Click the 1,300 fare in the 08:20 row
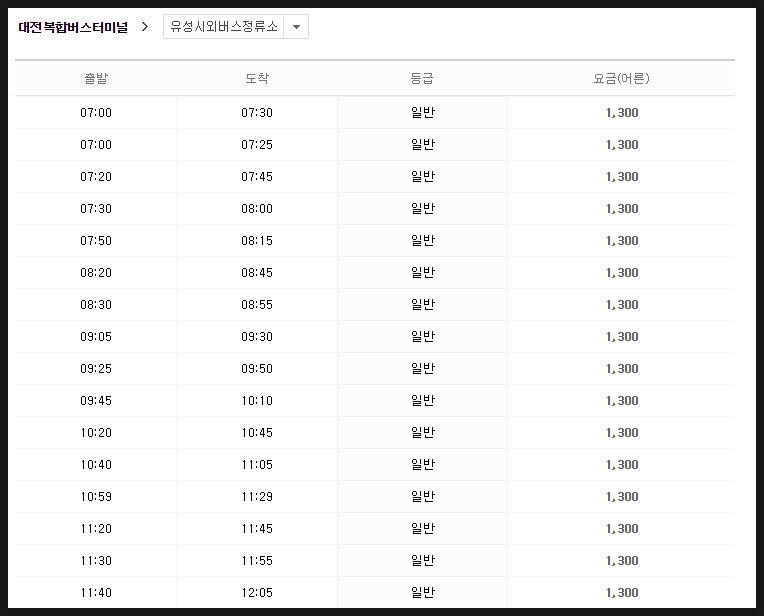 tap(622, 272)
